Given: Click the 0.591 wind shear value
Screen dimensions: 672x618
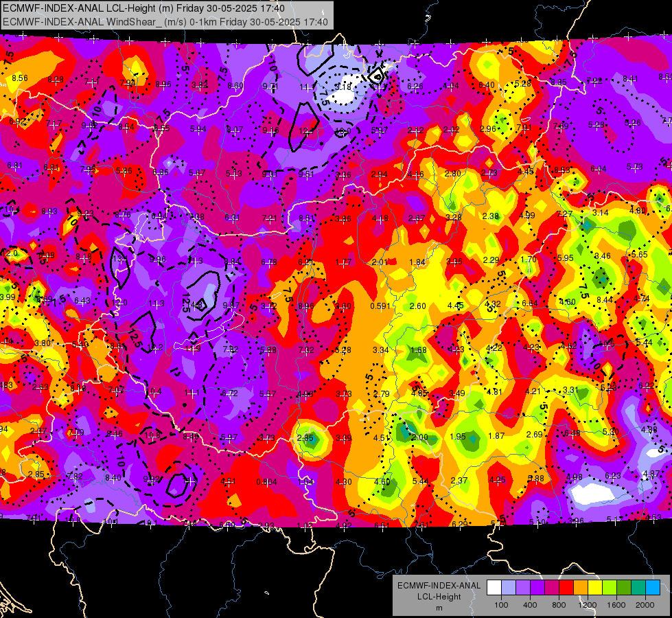Looking at the screenshot, I should tap(380, 306).
